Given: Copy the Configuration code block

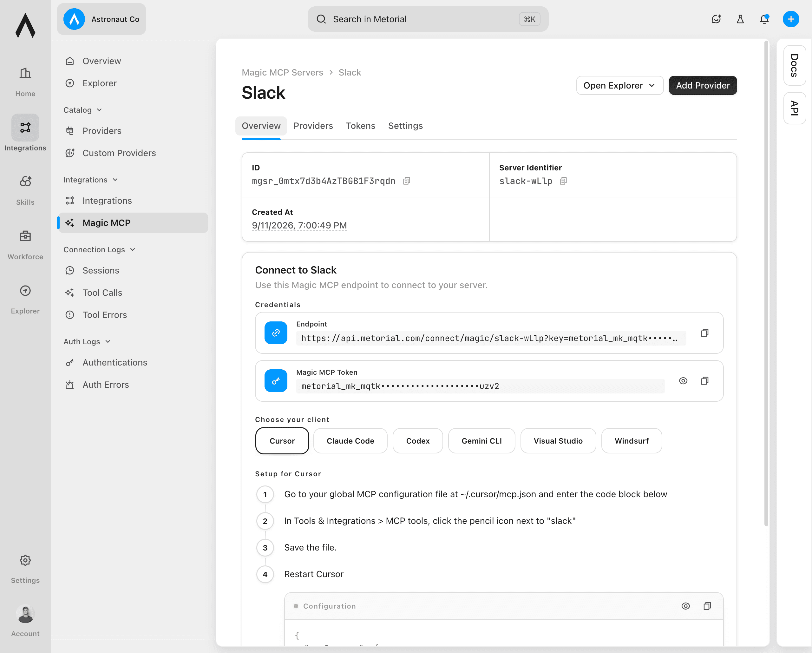Looking at the screenshot, I should point(707,606).
